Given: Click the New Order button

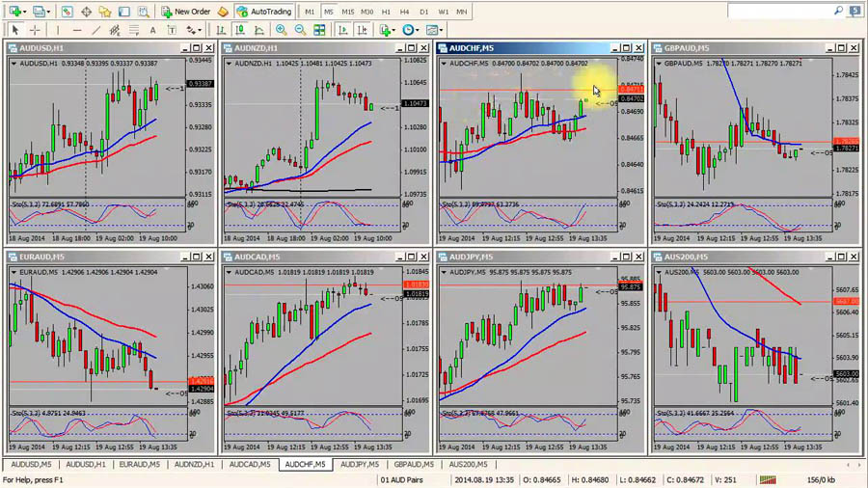Looking at the screenshot, I should click(186, 12).
